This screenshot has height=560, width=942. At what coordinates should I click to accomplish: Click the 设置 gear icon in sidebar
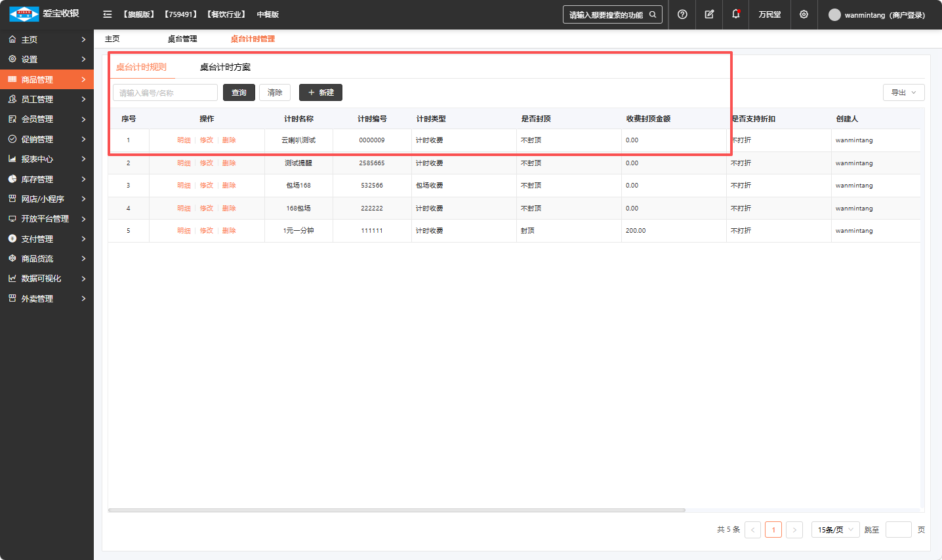(12, 59)
